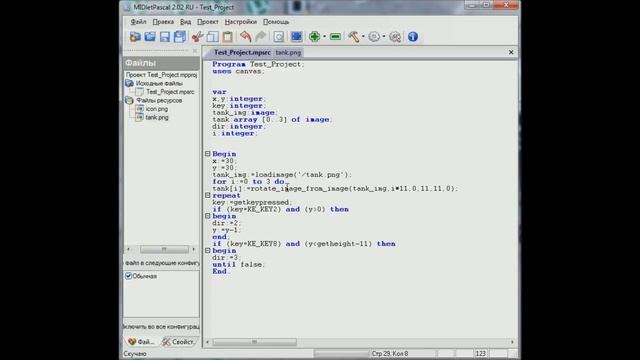Click the tank.png file icon in tree

pyautogui.click(x=140, y=118)
